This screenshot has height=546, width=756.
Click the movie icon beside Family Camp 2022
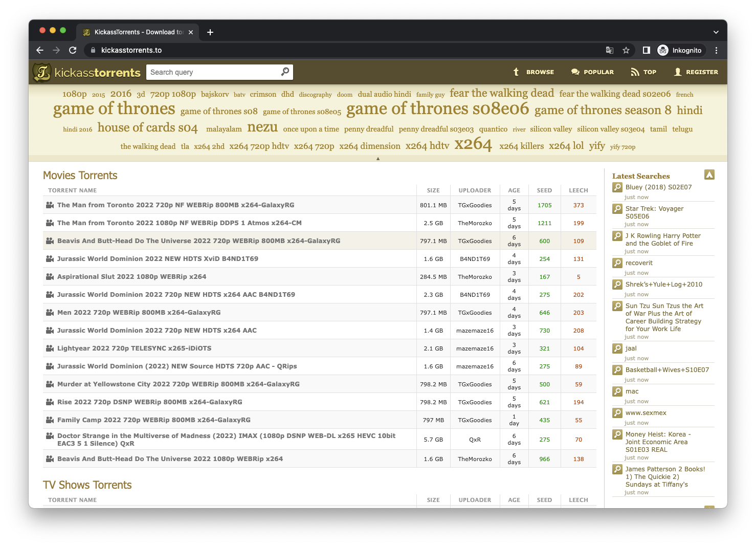(50, 420)
